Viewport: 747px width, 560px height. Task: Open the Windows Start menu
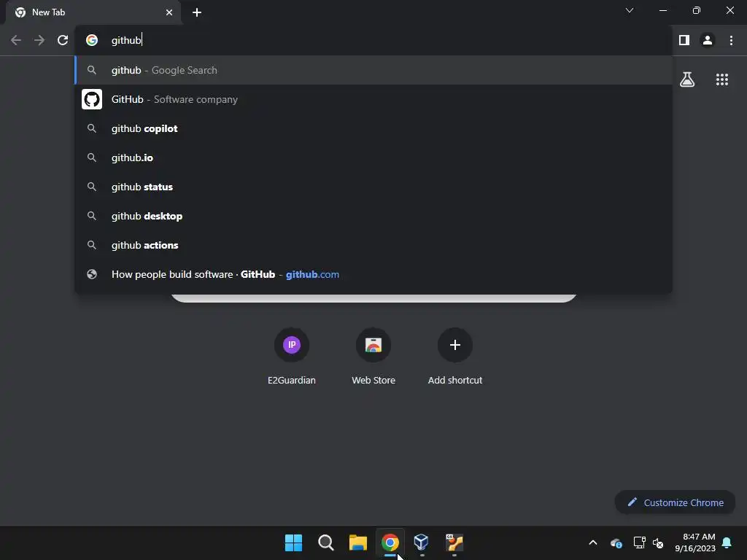(293, 542)
